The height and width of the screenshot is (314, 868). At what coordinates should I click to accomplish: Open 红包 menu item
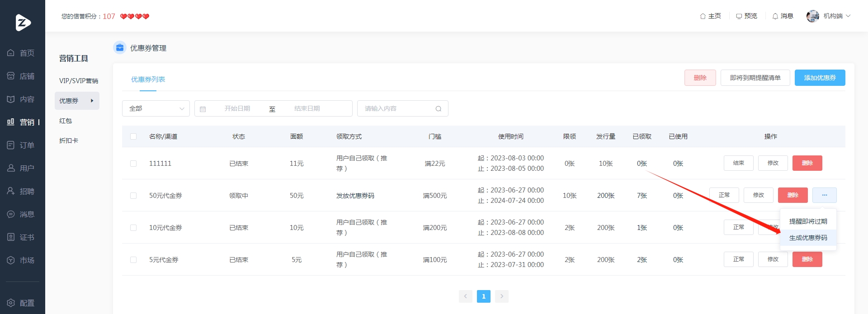tap(66, 121)
